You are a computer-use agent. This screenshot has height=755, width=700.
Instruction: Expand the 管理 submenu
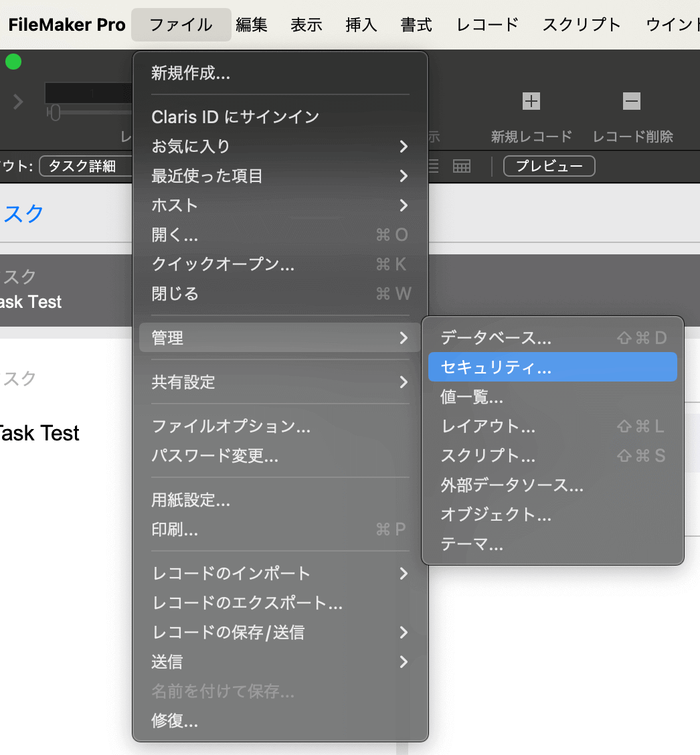(x=280, y=337)
